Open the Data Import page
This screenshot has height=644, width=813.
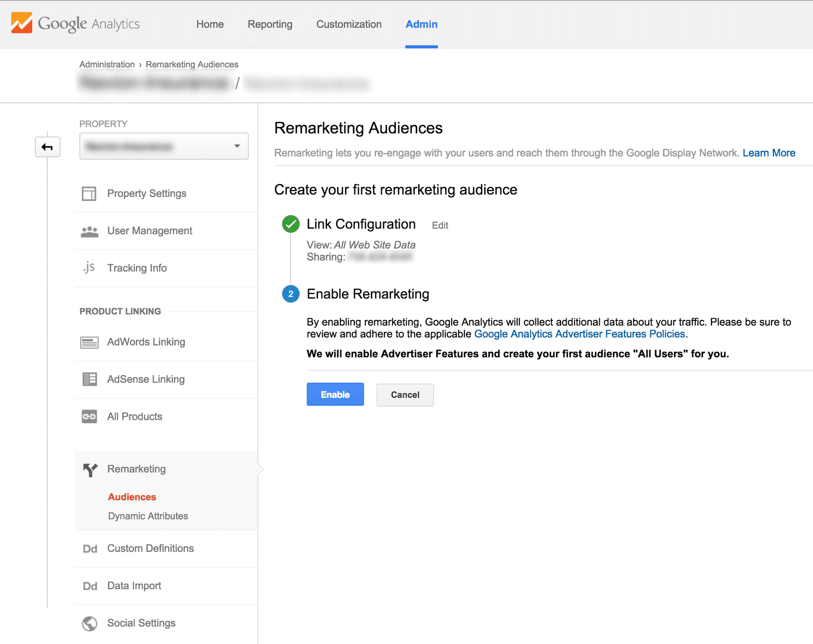click(x=134, y=586)
